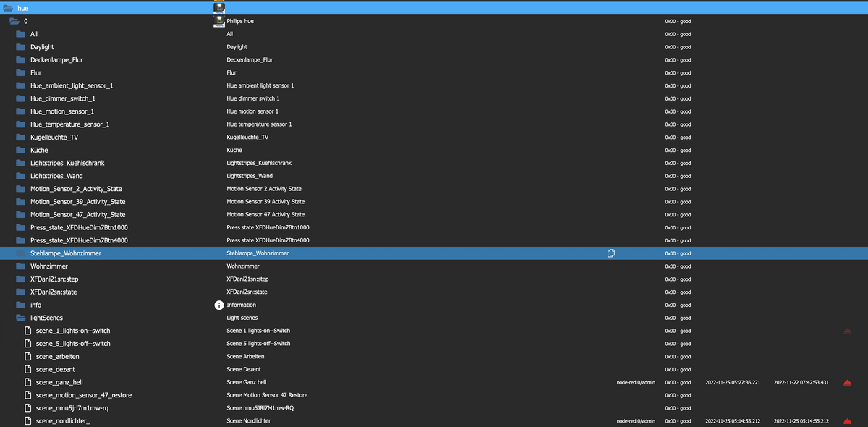Expand Hue_motion_sensor_1 folder
The image size is (868, 427).
coord(21,111)
